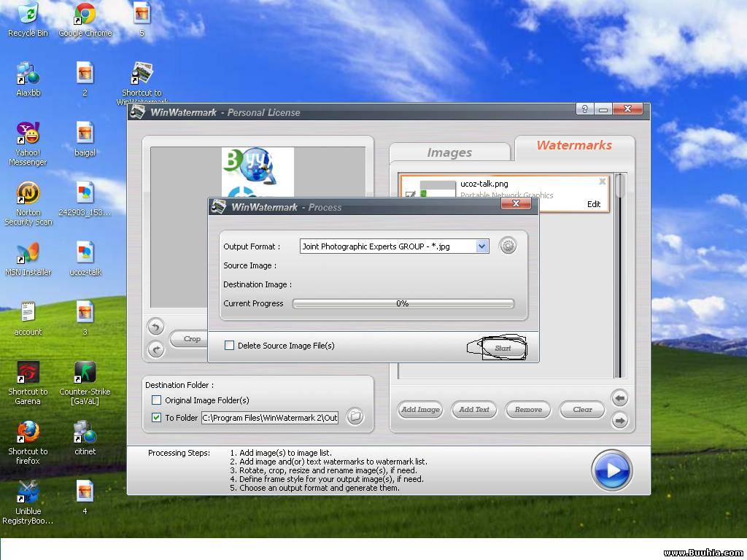Image resolution: width=747 pixels, height=560 pixels.
Task: Check Original Image Folder(s) option
Action: click(x=156, y=400)
